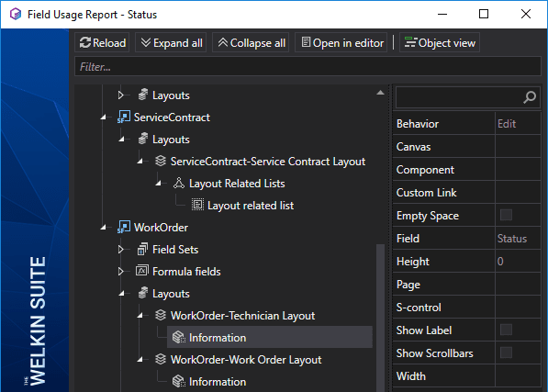The width and height of the screenshot is (548, 392).
Task: Click the app logo in title bar
Action: [16, 15]
